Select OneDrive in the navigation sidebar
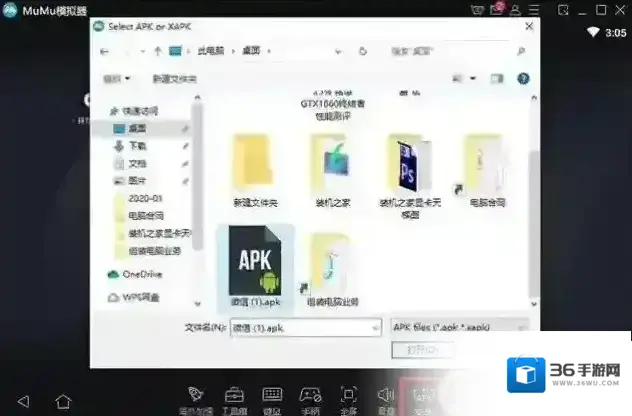This screenshot has width=632, height=416. pos(142,274)
